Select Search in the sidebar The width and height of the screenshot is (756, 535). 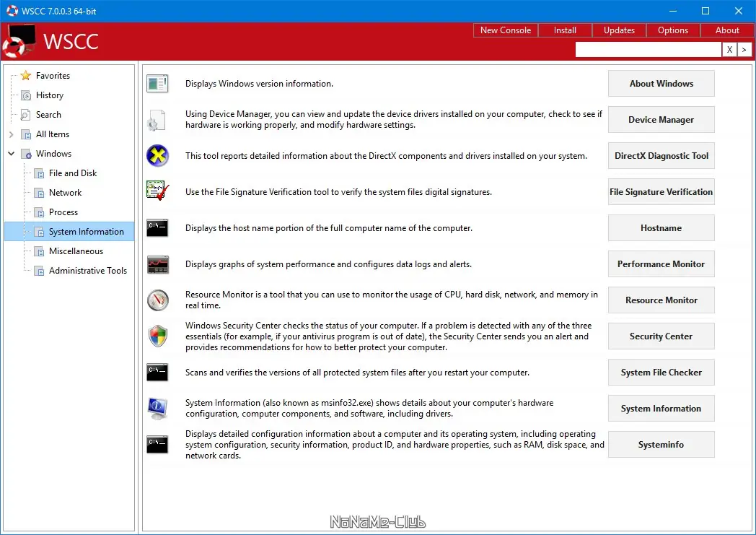point(49,115)
